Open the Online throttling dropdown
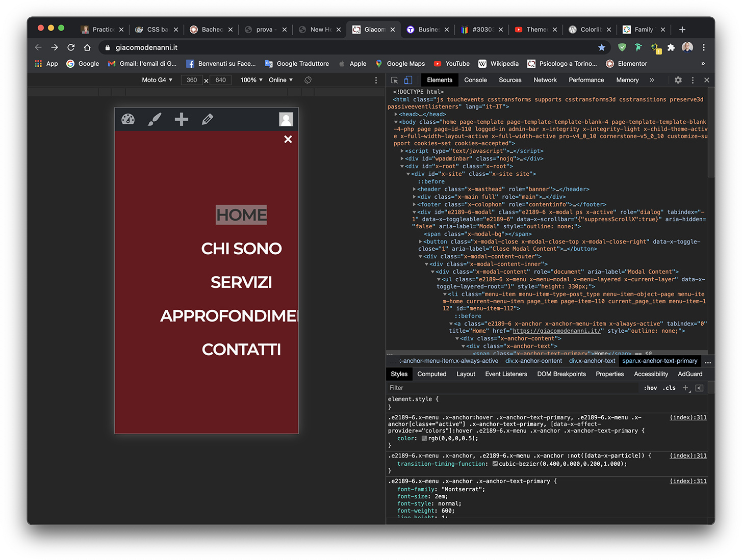Image resolution: width=742 pixels, height=560 pixels. (281, 80)
